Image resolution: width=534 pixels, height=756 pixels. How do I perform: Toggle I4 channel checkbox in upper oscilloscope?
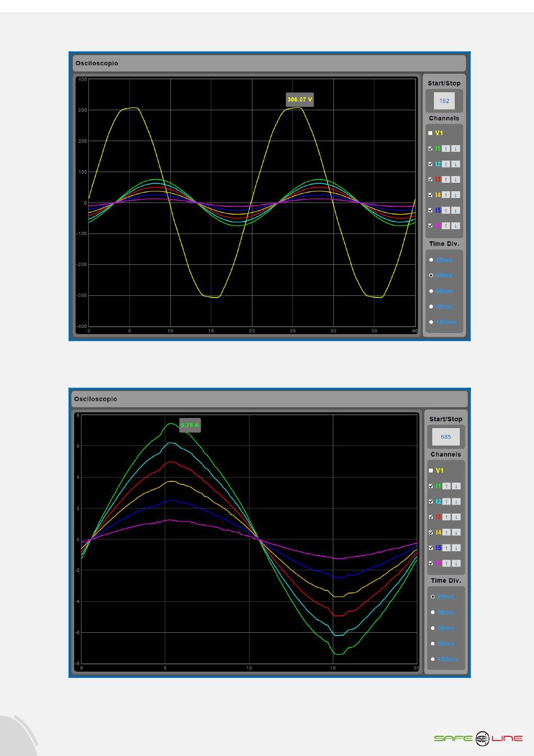point(431,195)
